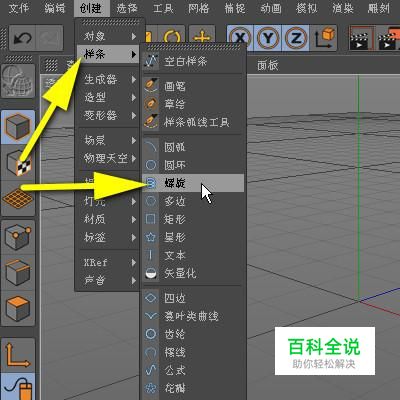The image size is (400, 400).
Task: Click the Undo arrow in the toolbar
Action: (x=22, y=38)
